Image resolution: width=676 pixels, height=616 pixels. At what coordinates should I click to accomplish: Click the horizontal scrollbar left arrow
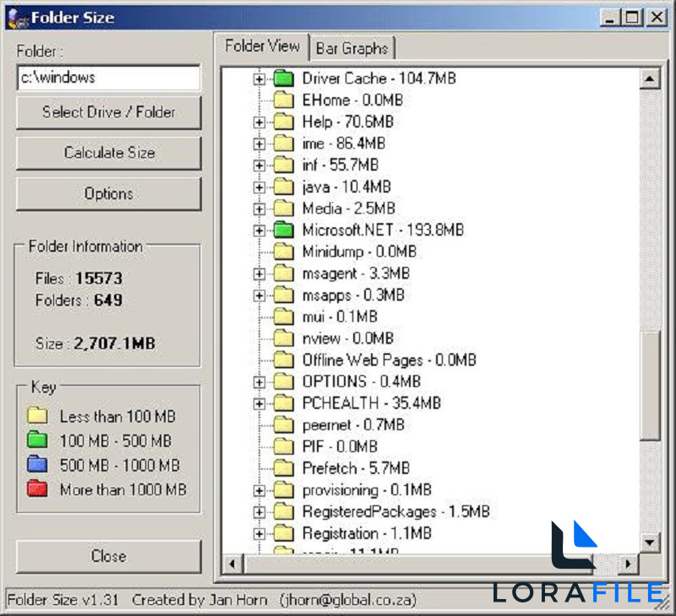point(232,564)
